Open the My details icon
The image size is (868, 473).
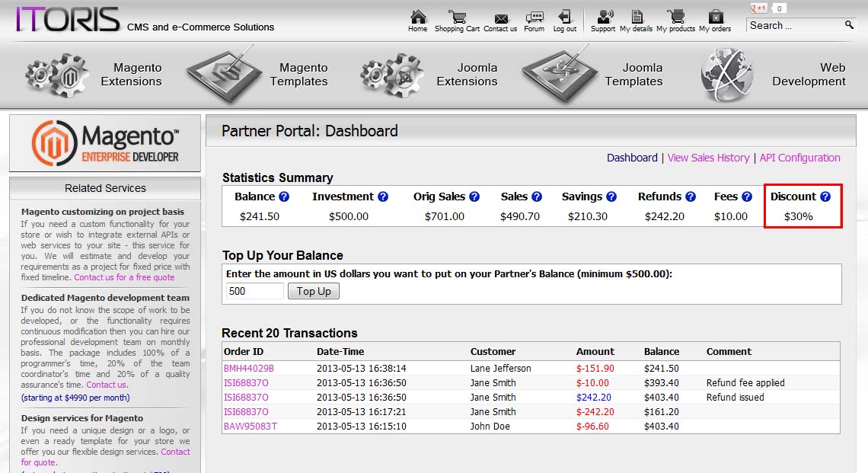637,17
